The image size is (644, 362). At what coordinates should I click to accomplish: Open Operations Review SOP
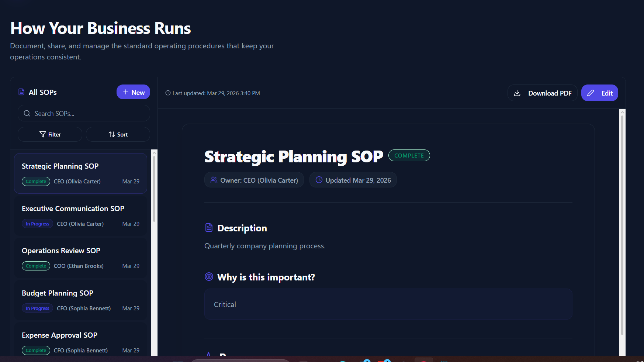pyautogui.click(x=80, y=258)
